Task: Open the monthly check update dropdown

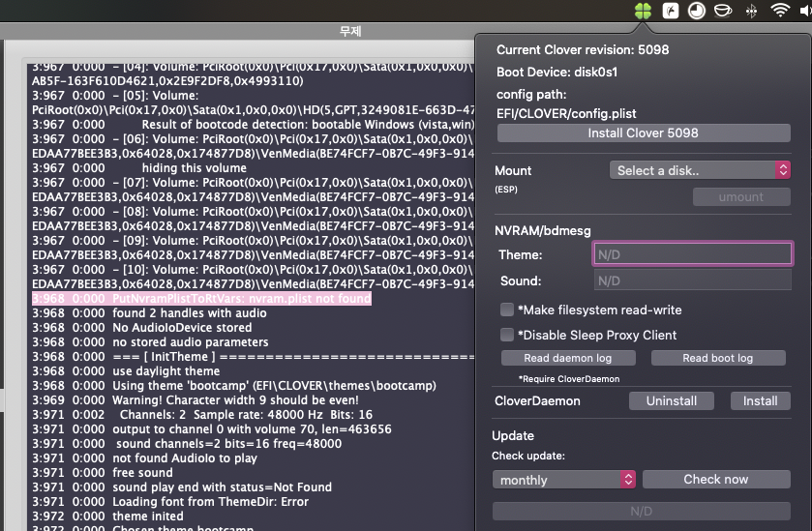Action: (x=563, y=480)
